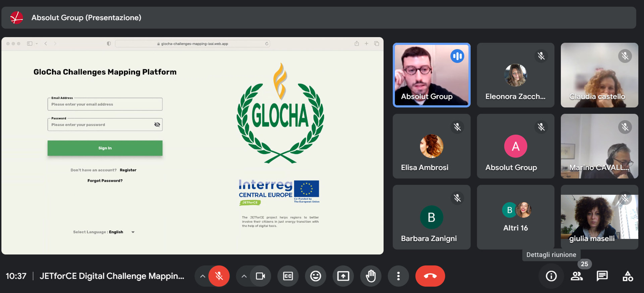
Task: Select the Elisa Ambrosi participant tile
Action: [x=432, y=146]
